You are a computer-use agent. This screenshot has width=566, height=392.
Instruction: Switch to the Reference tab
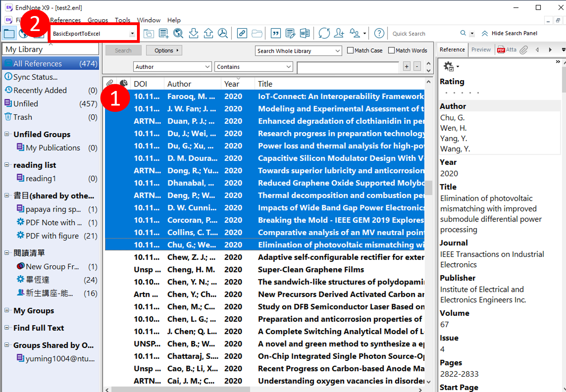pos(452,49)
